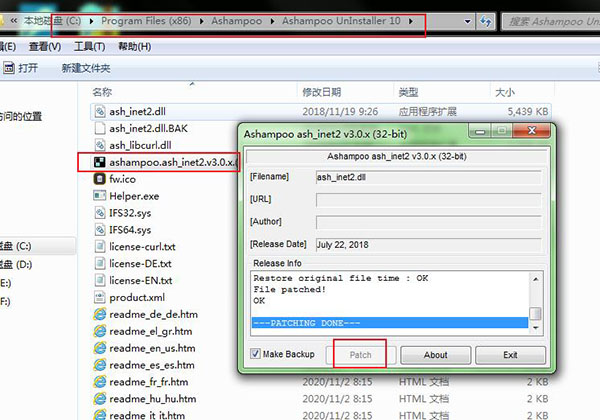
Task: Sort by the 大小 column header
Action: coord(505,92)
